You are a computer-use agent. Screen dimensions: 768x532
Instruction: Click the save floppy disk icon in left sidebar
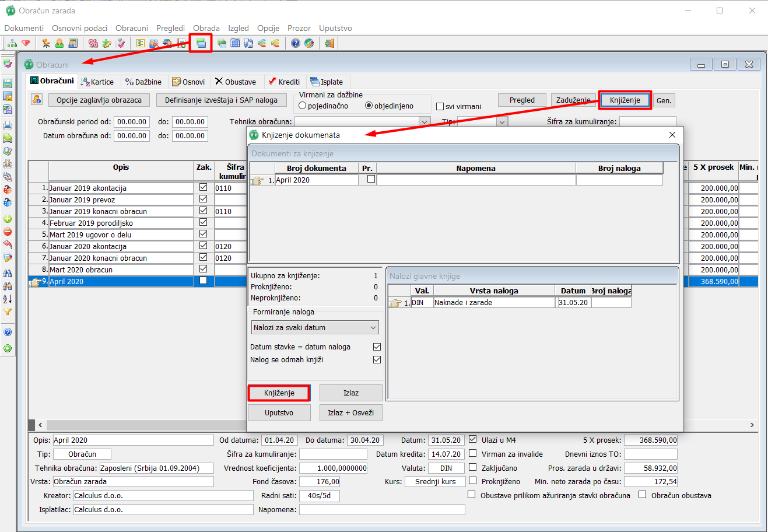[8, 83]
